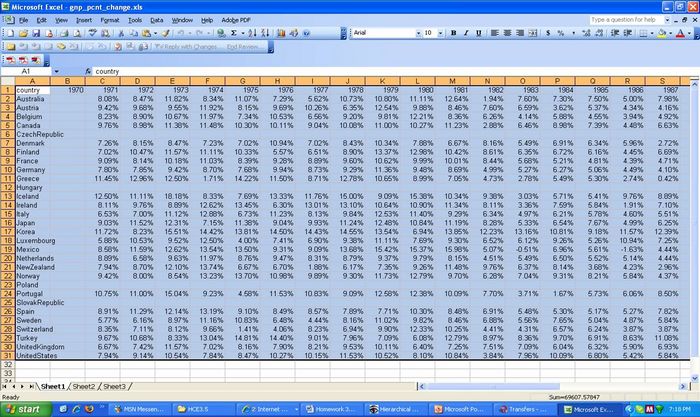Toggle Italic formatting
This screenshot has width=700, height=417.
click(467, 33)
